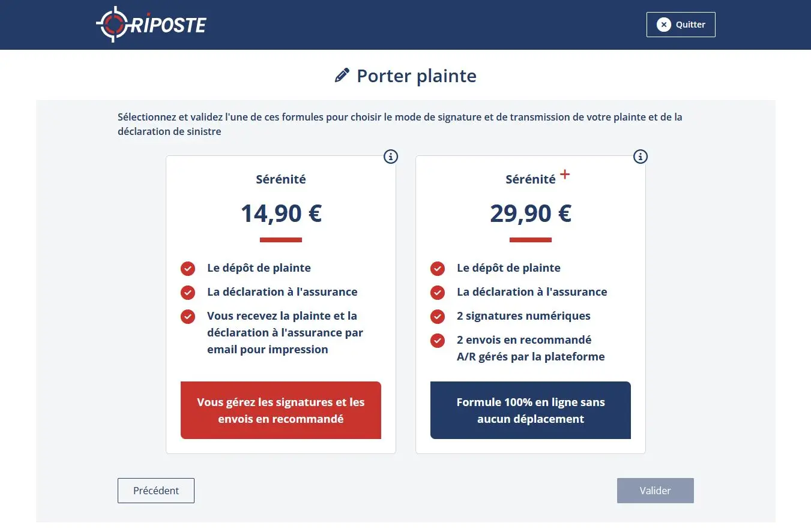
Task: Click the 'Porter plainte' page heading
Action: 417,76
